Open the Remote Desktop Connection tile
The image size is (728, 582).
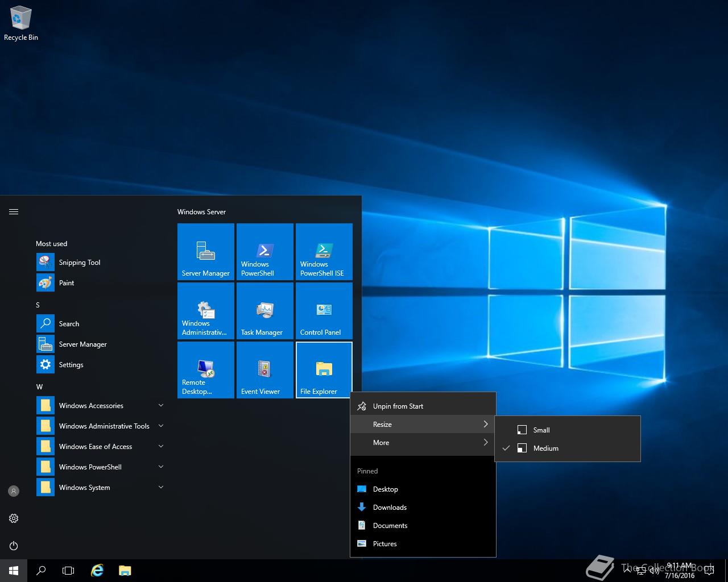[206, 370]
